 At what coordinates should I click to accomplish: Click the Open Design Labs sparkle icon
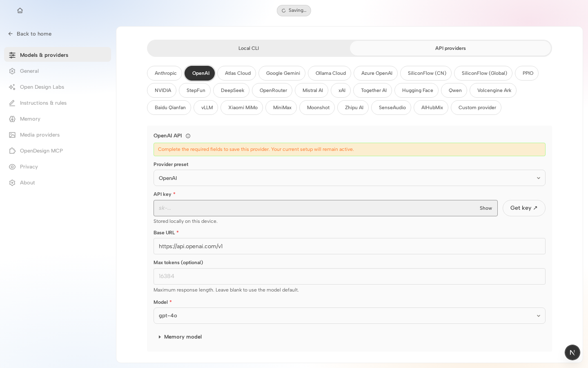click(x=12, y=87)
